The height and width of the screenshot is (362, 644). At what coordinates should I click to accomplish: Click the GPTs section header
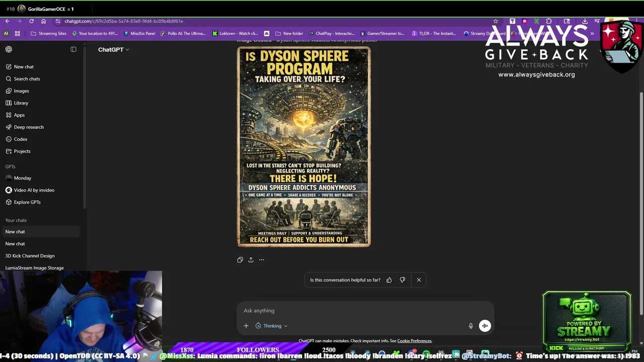tap(10, 166)
